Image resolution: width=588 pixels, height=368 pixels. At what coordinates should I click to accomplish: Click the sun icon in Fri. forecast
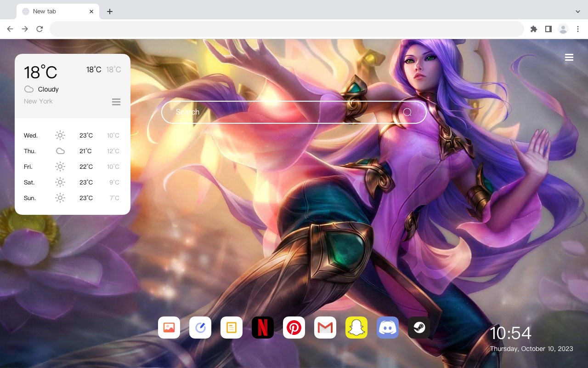(60, 167)
